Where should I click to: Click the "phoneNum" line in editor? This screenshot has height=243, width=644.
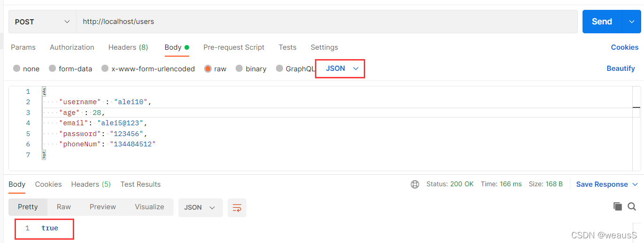tap(107, 144)
